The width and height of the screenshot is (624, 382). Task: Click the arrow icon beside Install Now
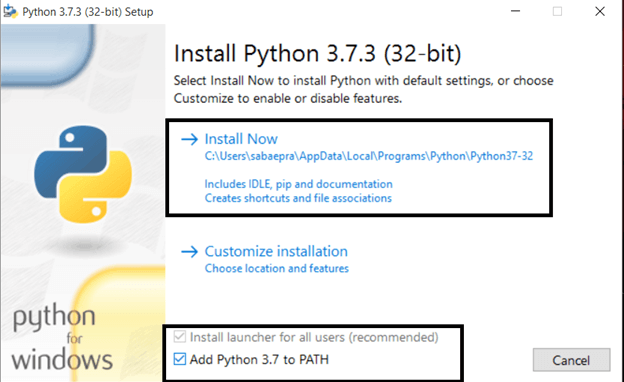click(x=189, y=139)
